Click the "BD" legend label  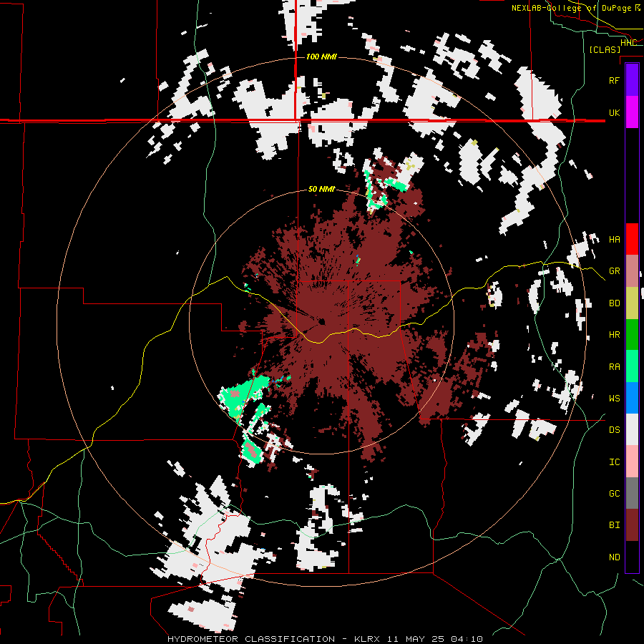(614, 303)
